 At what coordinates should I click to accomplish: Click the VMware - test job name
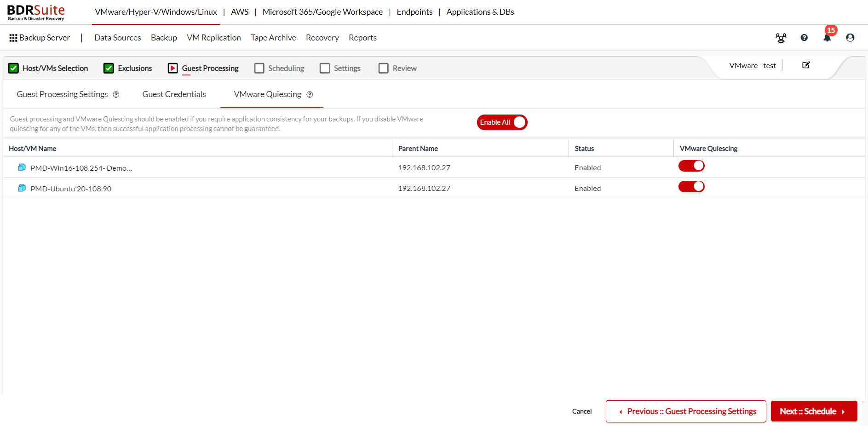[753, 65]
